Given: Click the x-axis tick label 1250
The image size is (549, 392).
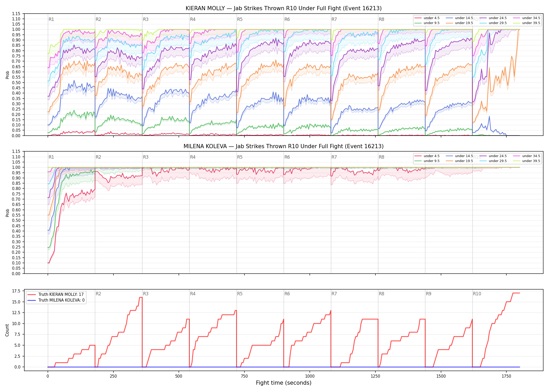Looking at the screenshot, I should coord(375,376).
